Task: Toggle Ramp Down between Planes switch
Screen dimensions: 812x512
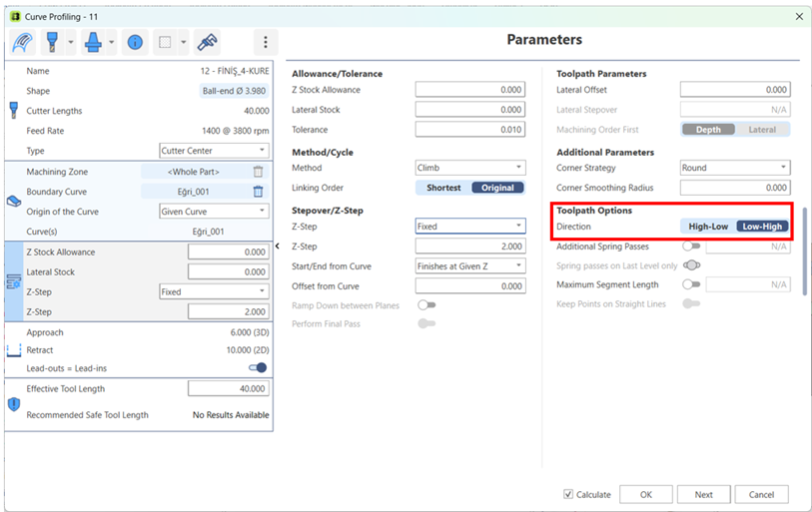Action: [x=426, y=305]
